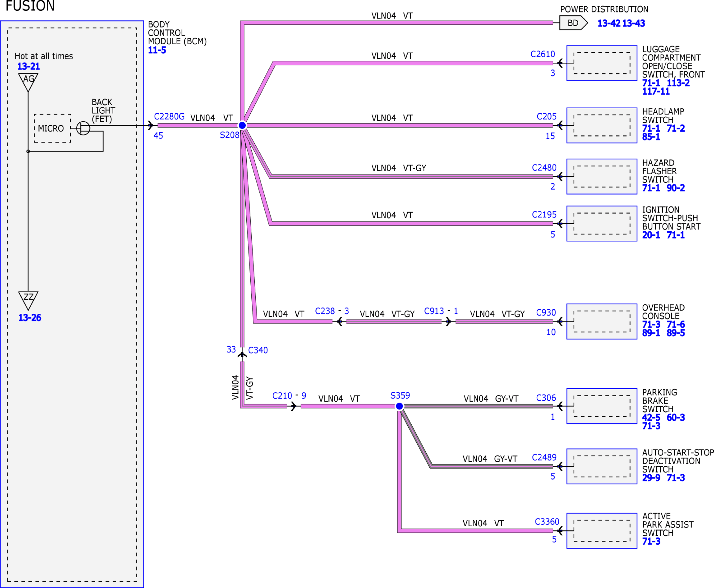
Task: Open page link 13-21
Action: tap(28, 66)
